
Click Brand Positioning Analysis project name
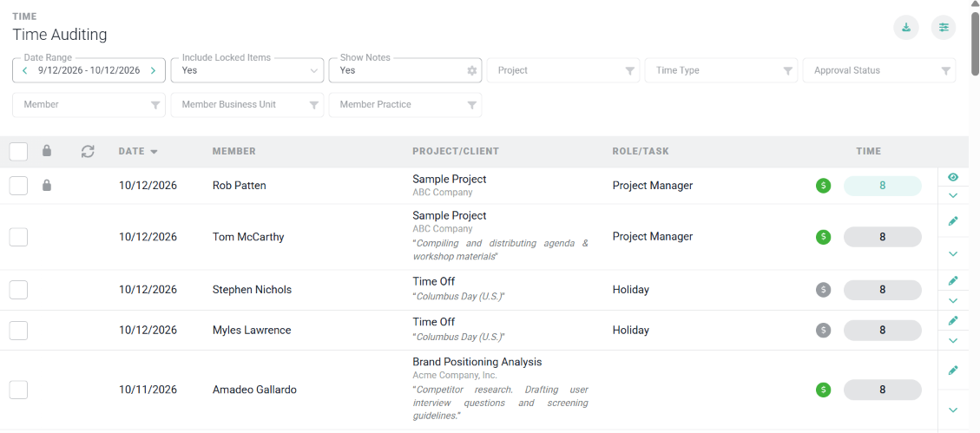point(477,362)
